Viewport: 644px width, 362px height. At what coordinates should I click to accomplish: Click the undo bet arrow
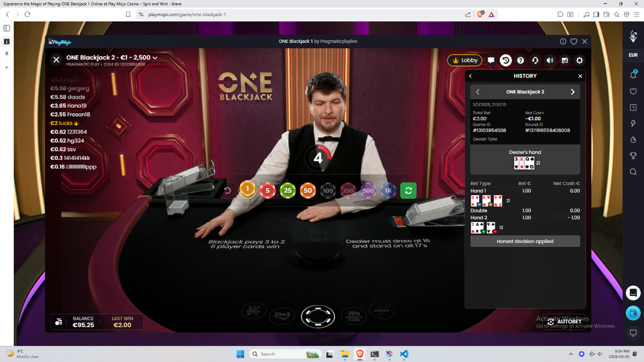[227, 190]
